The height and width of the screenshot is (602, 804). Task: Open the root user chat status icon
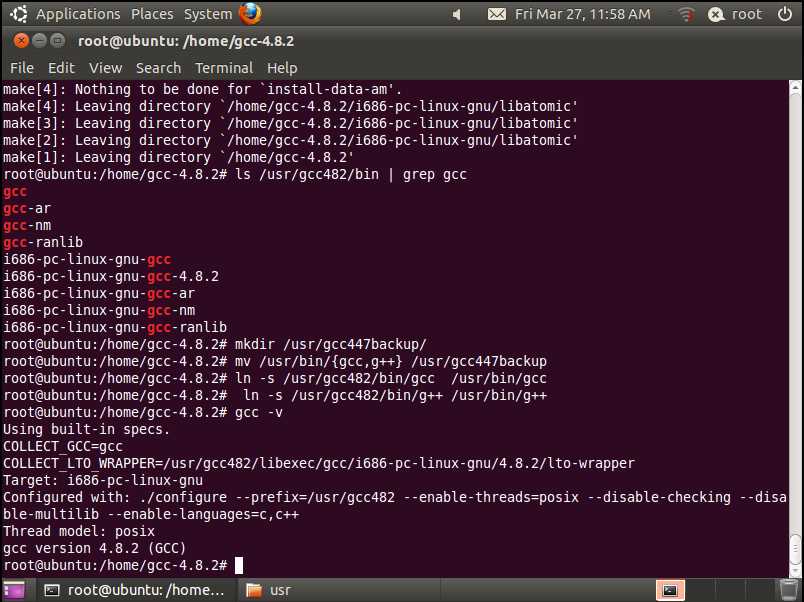click(x=716, y=15)
